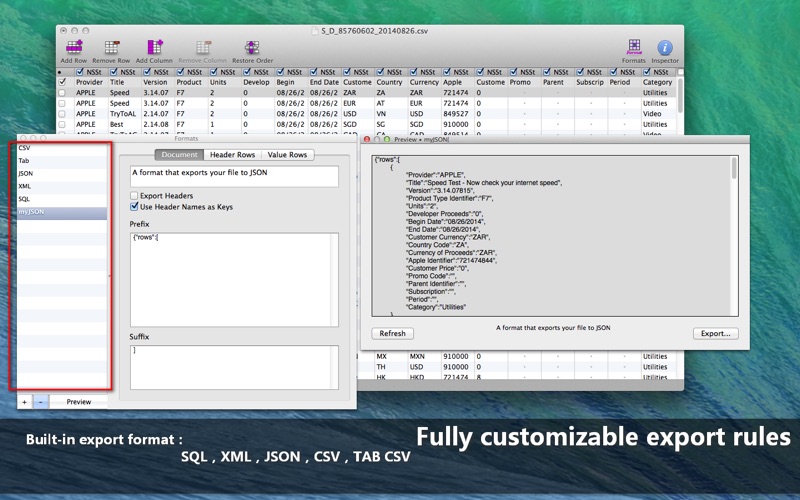This screenshot has width=800, height=500.
Task: Open the Formats panel icon
Action: [634, 47]
